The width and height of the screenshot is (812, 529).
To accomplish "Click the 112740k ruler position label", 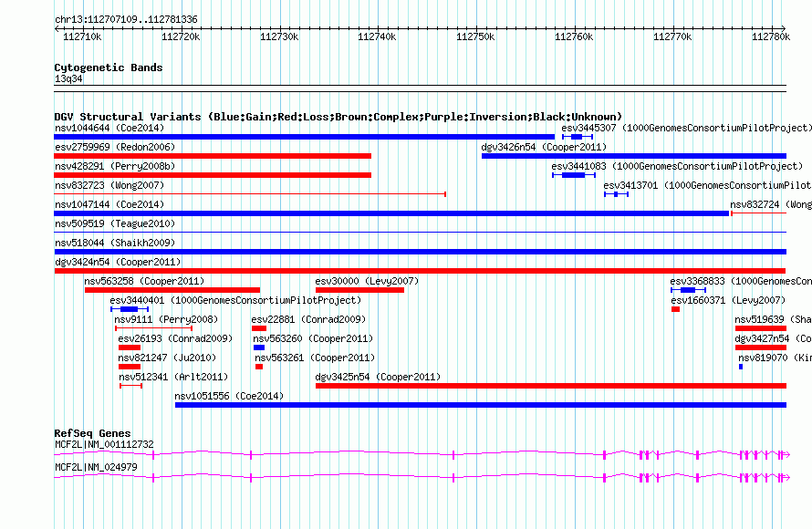I will tap(377, 36).
